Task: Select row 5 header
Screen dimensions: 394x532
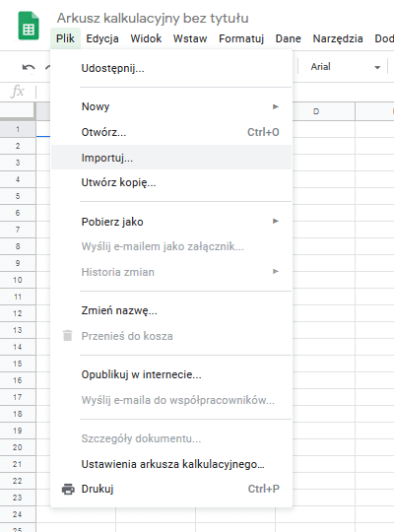Action: pyautogui.click(x=18, y=196)
